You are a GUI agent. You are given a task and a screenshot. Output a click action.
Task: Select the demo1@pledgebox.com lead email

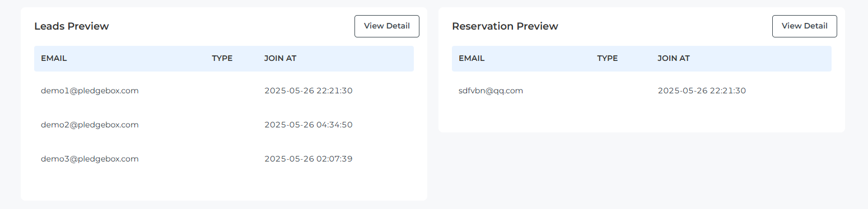(90, 91)
